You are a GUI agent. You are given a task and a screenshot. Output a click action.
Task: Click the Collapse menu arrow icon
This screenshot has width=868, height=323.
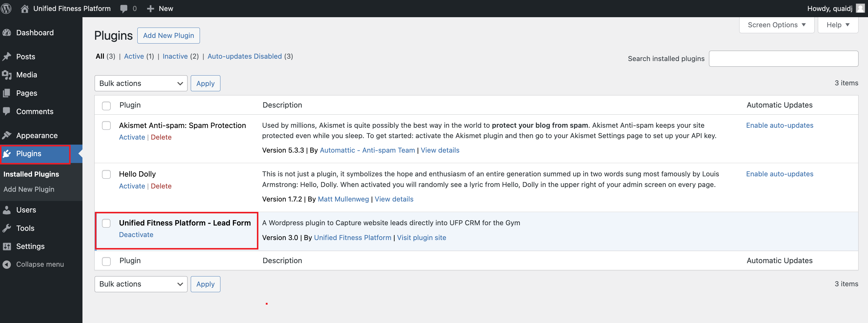(7, 264)
